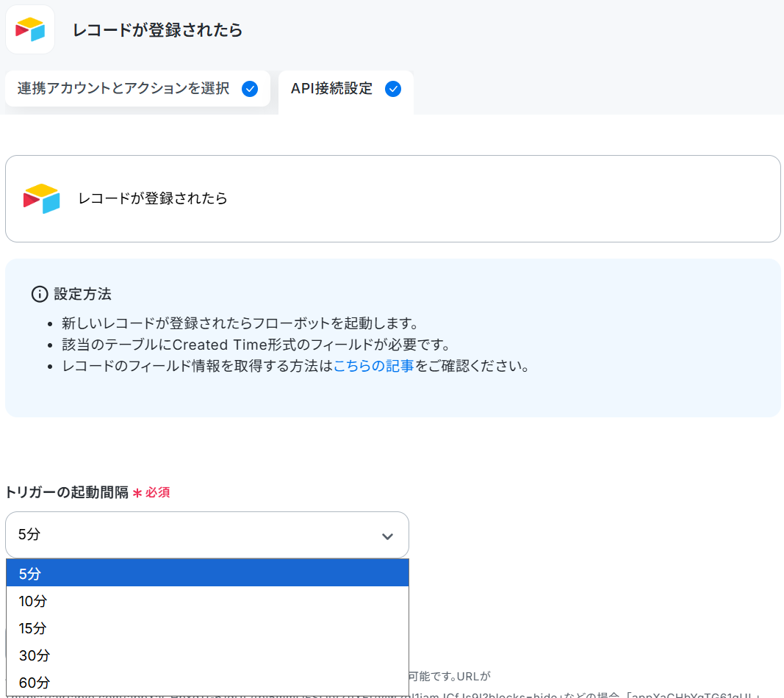Pick 15分 in the interval list

pyautogui.click(x=207, y=628)
